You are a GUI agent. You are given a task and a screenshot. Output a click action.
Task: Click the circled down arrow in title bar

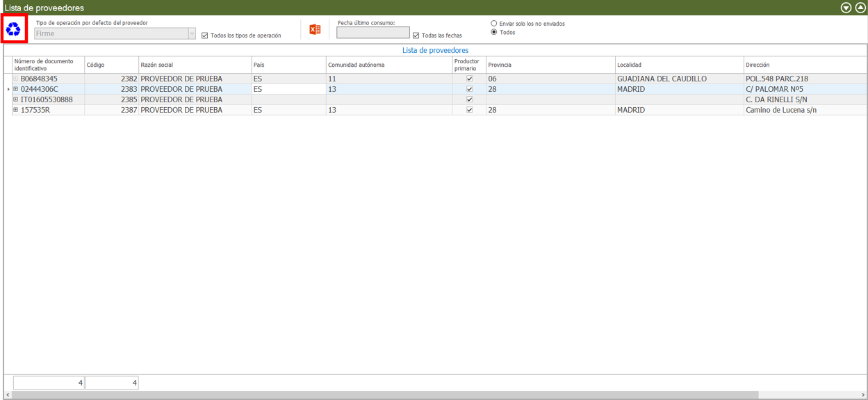click(x=846, y=8)
